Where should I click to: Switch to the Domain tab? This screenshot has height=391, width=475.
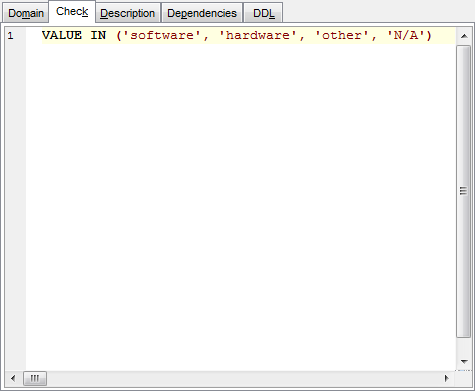pyautogui.click(x=26, y=13)
